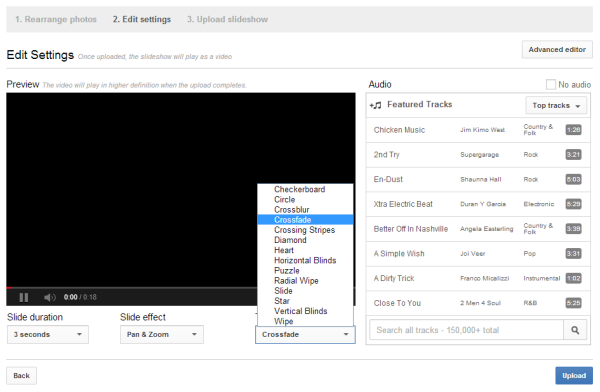This screenshot has width=600, height=392.
Task: Select the Close To You track
Action: click(478, 303)
